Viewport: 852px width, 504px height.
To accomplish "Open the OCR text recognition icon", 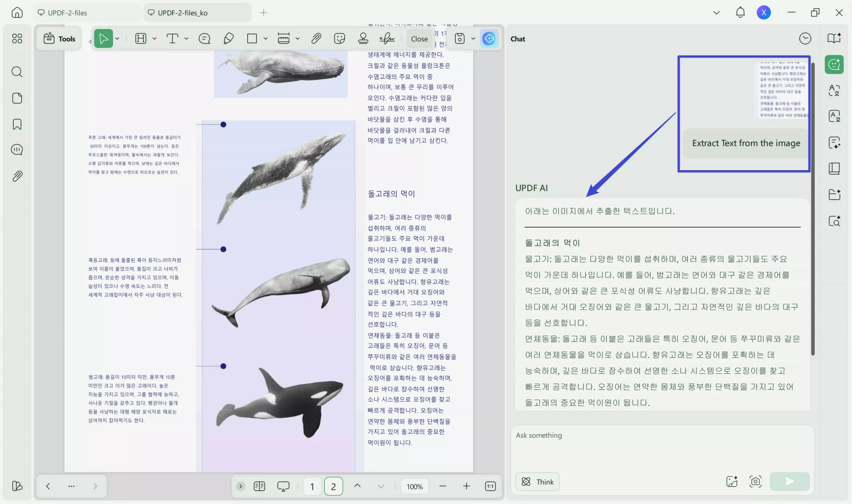I will (834, 116).
